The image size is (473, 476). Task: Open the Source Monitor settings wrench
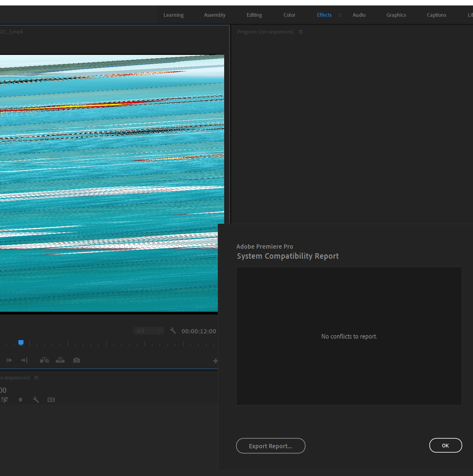click(x=173, y=330)
